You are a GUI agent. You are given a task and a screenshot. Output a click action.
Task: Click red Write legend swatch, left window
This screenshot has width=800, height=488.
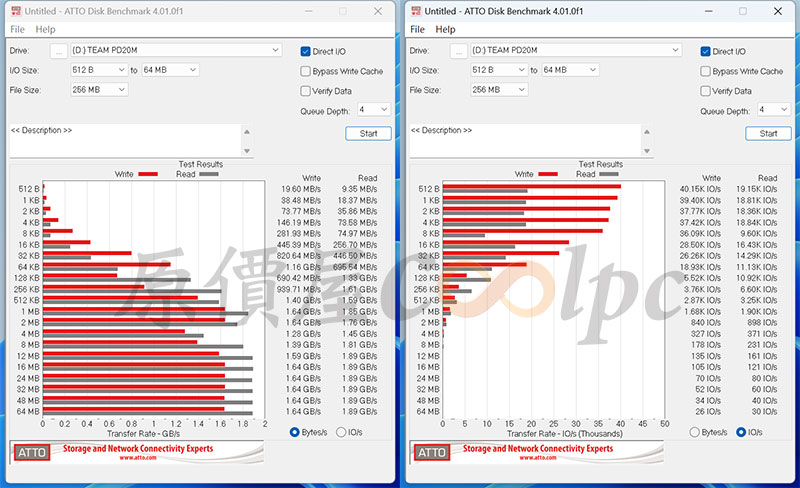click(x=148, y=174)
